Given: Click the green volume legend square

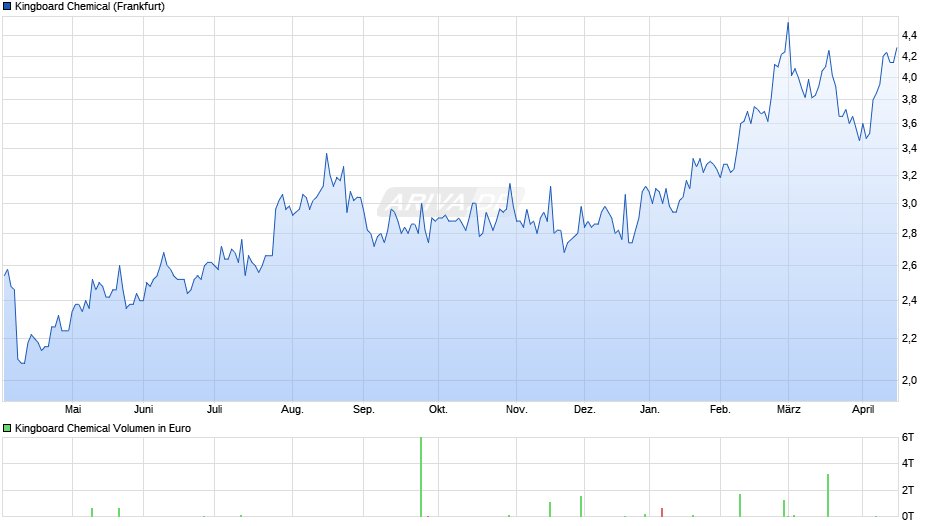Looking at the screenshot, I should [7, 428].
